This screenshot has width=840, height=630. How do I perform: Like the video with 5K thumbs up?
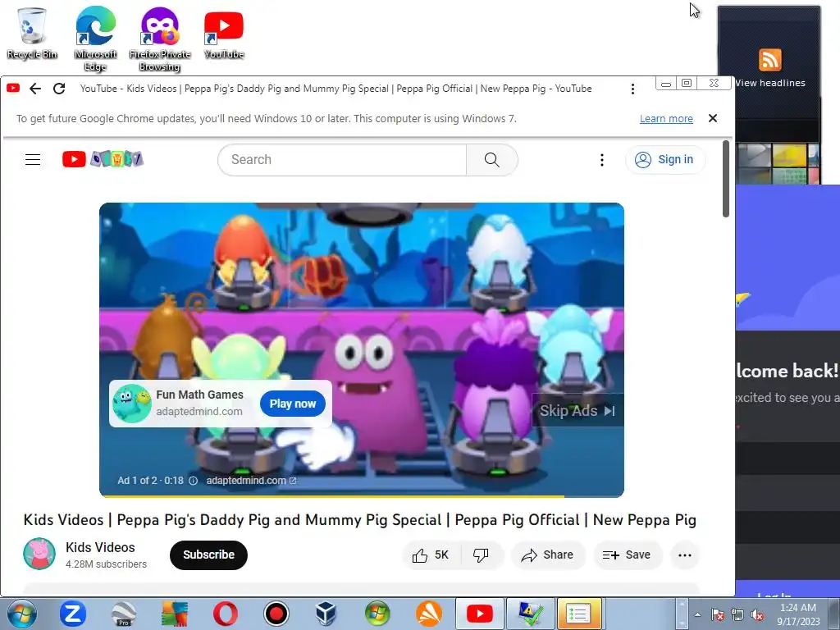[430, 555]
